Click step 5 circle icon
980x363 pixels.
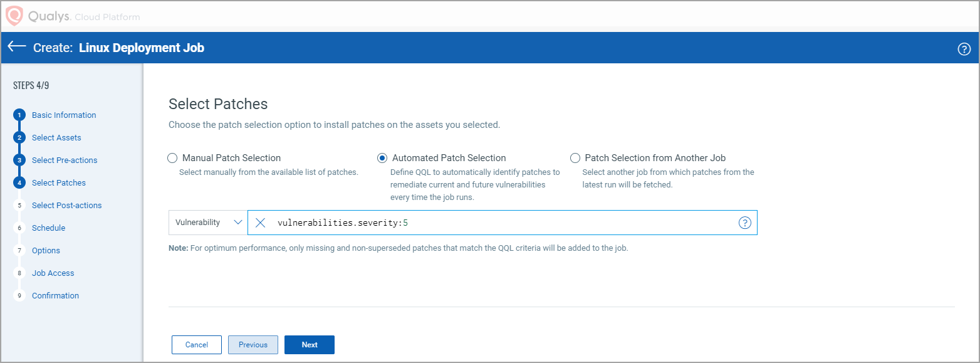click(19, 206)
